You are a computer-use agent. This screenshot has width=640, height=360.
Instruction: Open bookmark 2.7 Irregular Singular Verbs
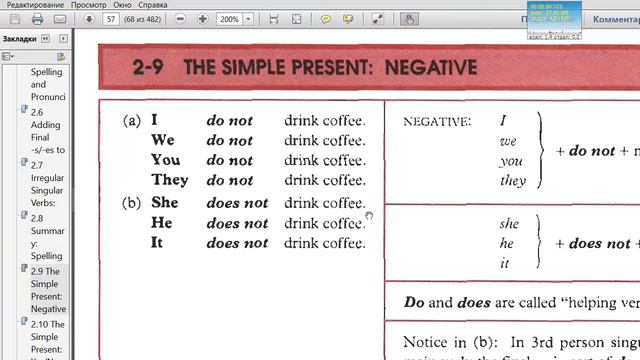pyautogui.click(x=47, y=184)
